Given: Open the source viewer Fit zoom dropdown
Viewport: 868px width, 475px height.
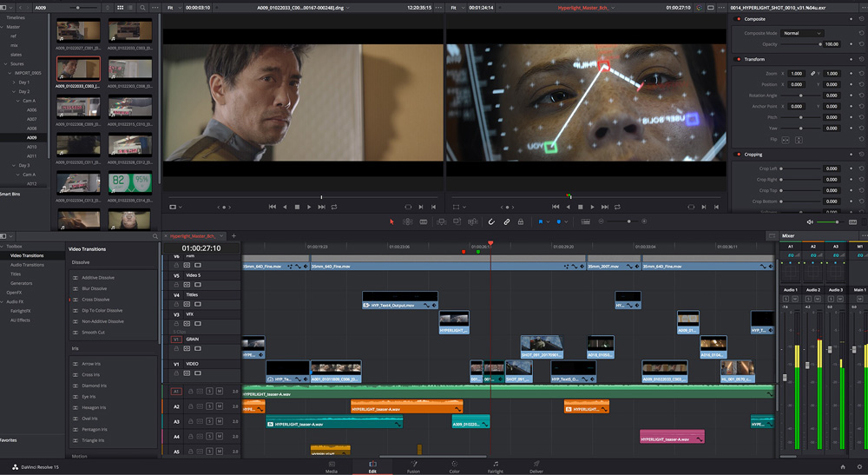Looking at the screenshot, I should click(x=174, y=7).
